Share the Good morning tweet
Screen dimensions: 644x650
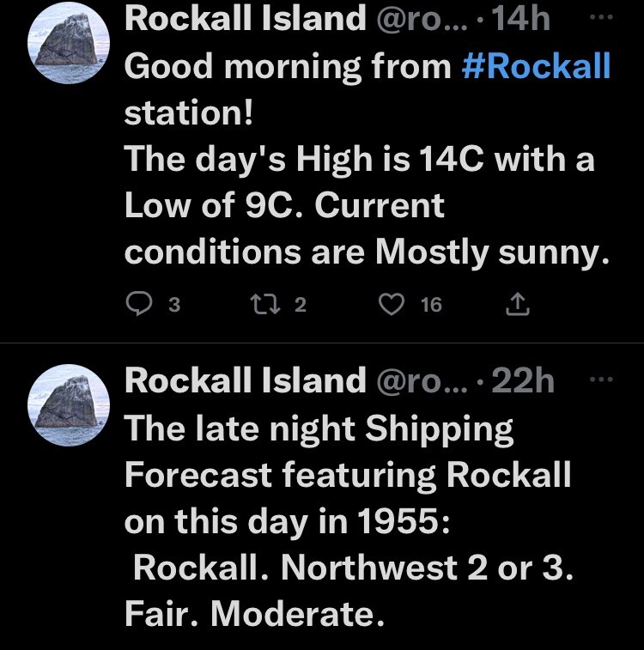pos(519,303)
